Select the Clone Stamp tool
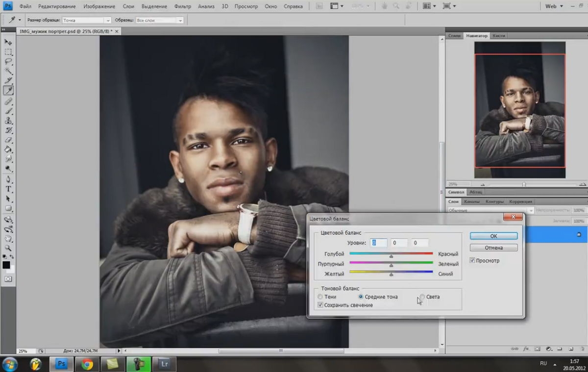Screen dimensions: 588x372 8,121
